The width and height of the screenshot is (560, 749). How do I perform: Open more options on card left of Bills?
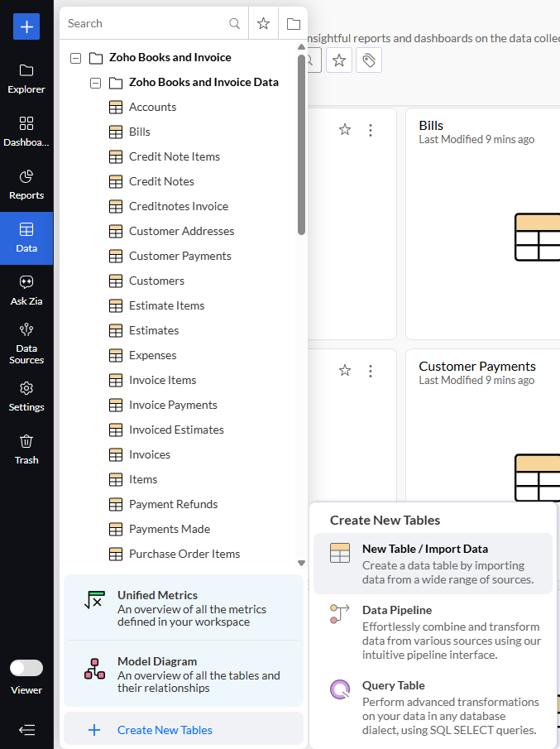tap(371, 130)
